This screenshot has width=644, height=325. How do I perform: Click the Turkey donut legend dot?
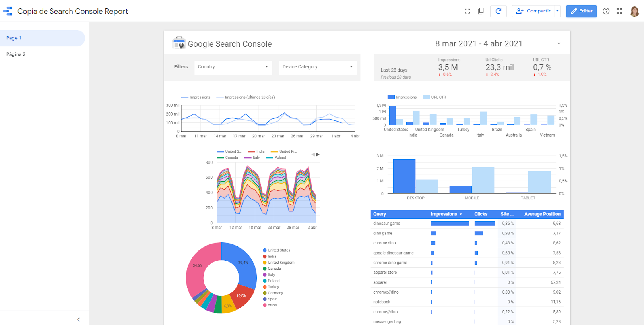point(265,287)
